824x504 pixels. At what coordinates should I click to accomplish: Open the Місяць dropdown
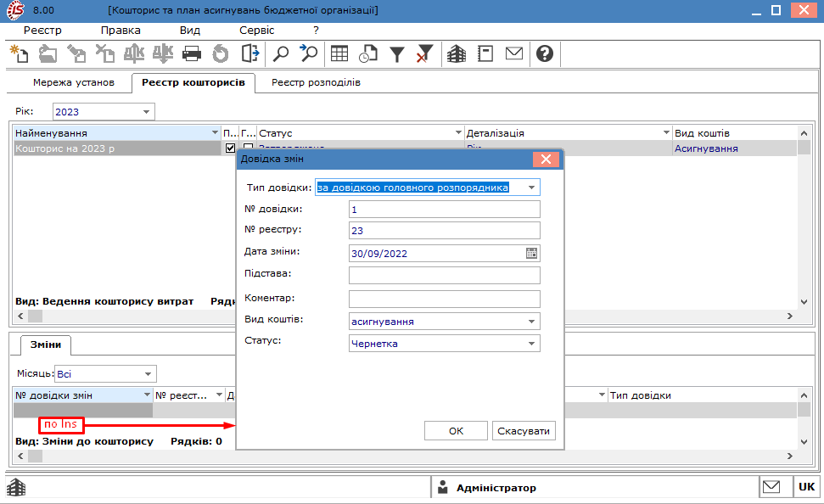pos(149,374)
